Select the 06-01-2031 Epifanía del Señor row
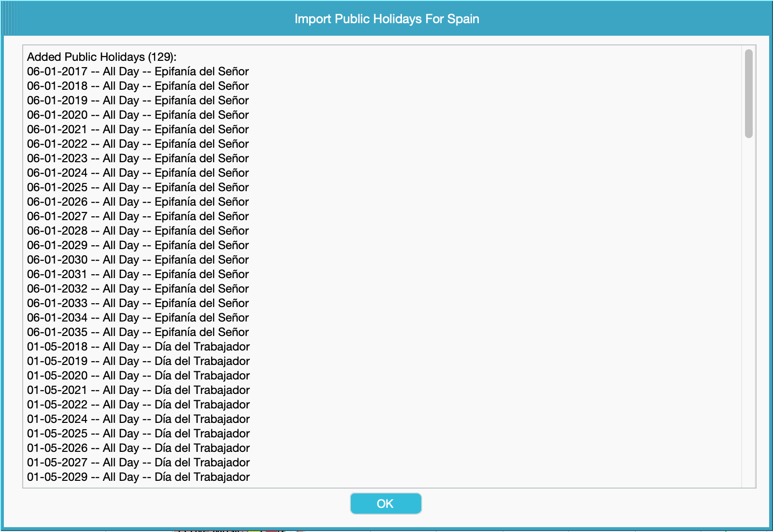This screenshot has width=773, height=532. coord(138,274)
